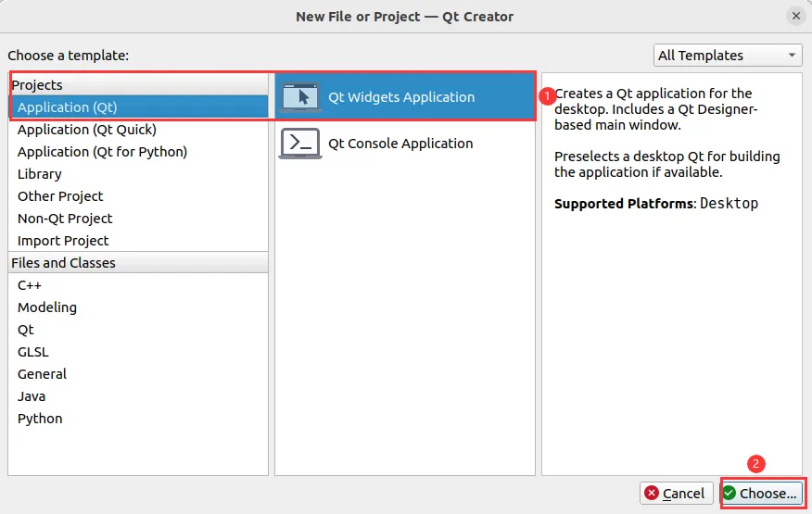This screenshot has width=812, height=514.
Task: Click the Files and Classes header
Action: click(138, 263)
